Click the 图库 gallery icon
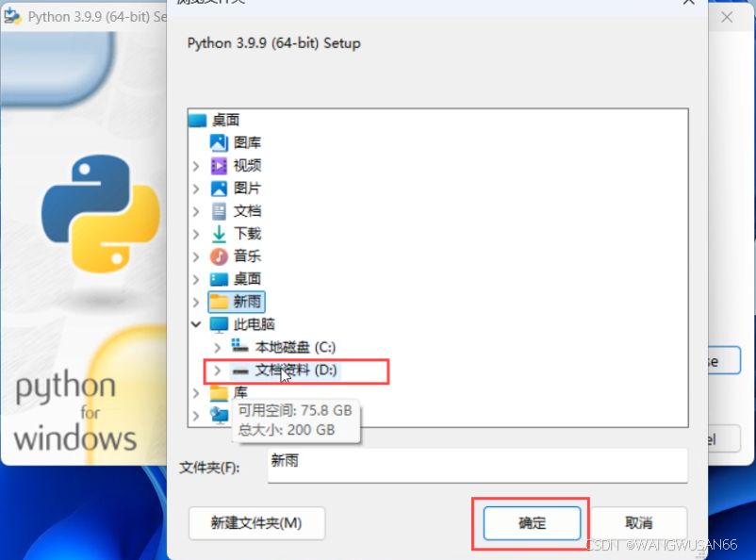 [x=219, y=142]
